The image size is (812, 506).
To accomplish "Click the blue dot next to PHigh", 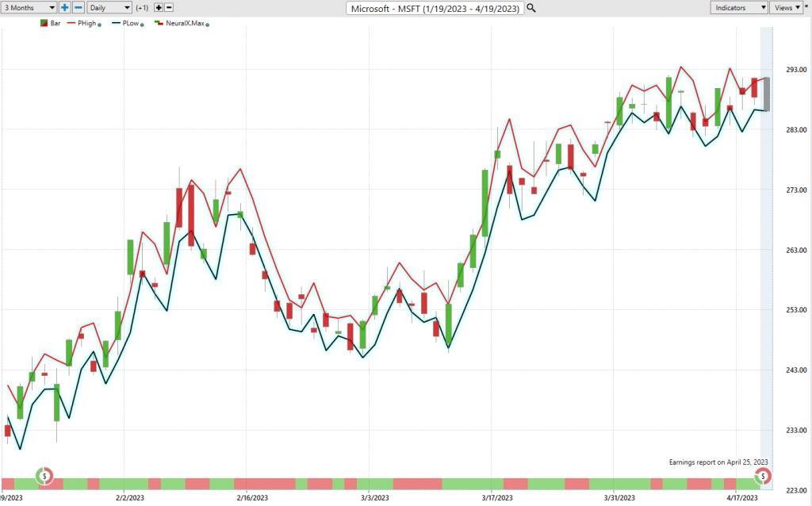I will (x=99, y=25).
